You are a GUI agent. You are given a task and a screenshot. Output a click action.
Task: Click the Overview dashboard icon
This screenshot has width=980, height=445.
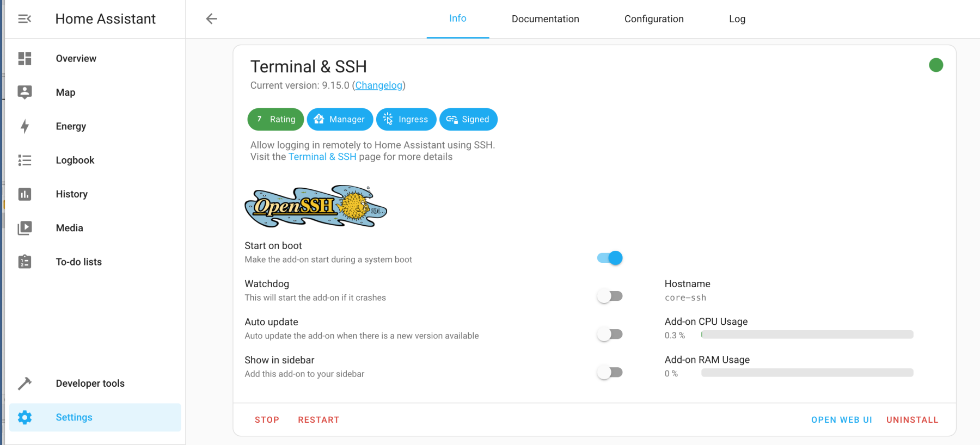(x=24, y=58)
